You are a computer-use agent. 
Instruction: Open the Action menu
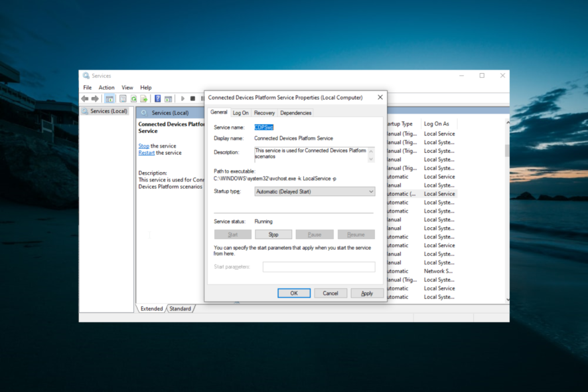[x=106, y=88]
